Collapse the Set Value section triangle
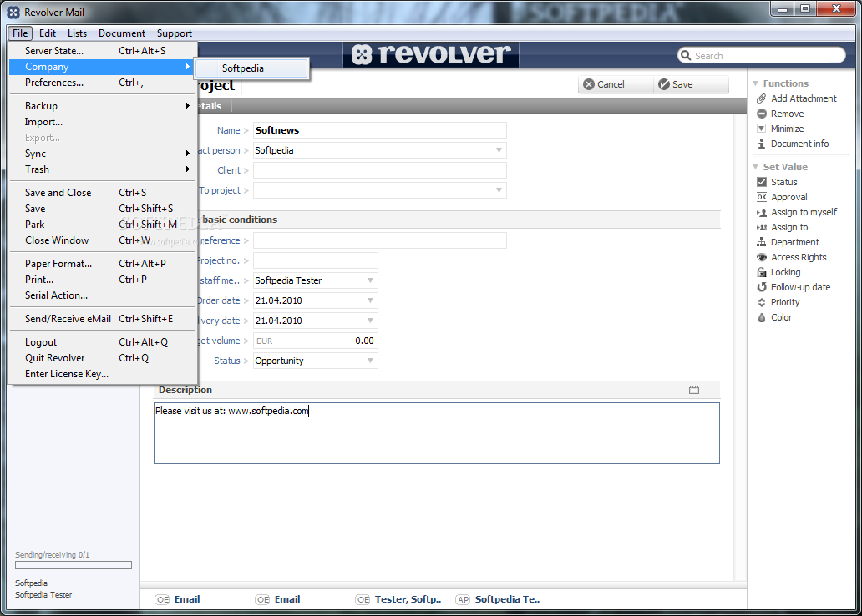 click(x=755, y=167)
